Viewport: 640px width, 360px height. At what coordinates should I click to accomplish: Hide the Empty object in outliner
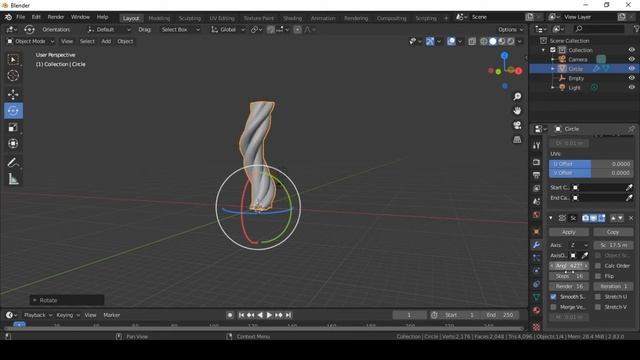coord(631,78)
